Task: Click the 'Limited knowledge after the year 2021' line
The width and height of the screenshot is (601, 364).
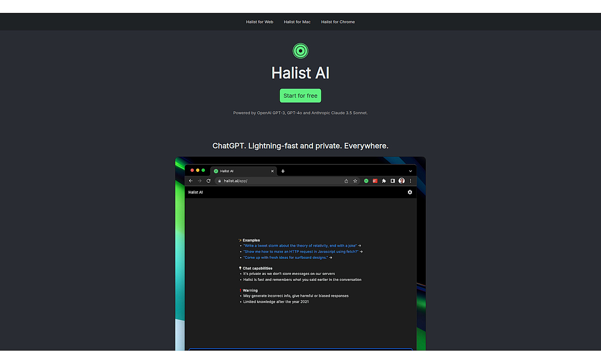Action: 276,302
